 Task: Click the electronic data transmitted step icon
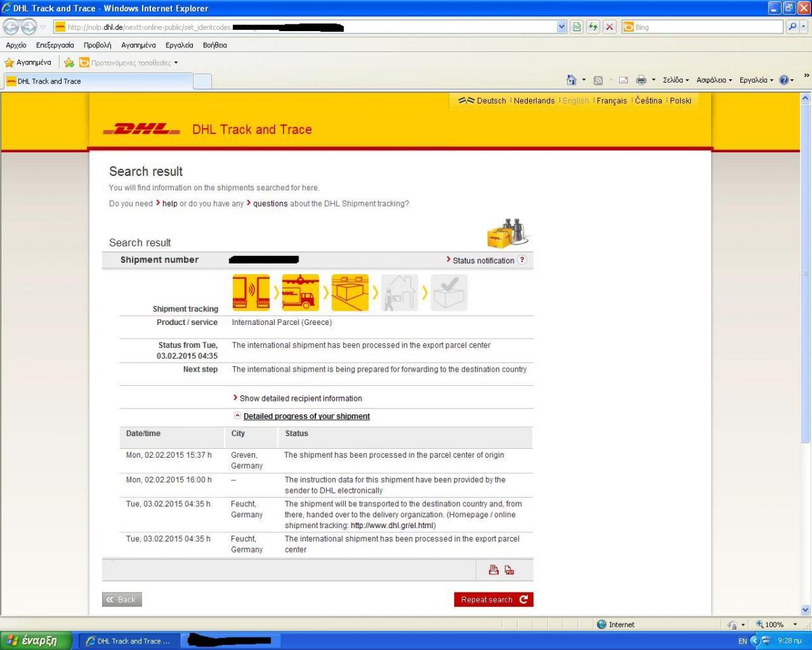tap(251, 292)
